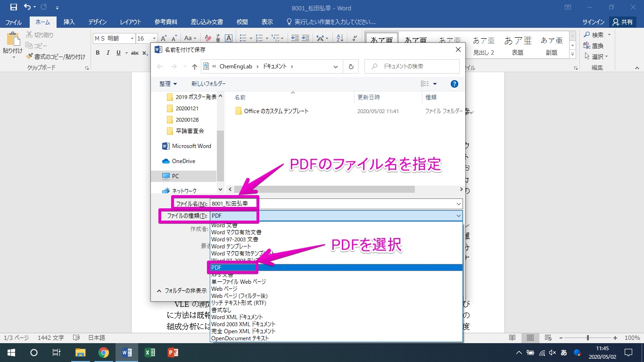Click Chrome icon in the taskbar

(x=104, y=353)
